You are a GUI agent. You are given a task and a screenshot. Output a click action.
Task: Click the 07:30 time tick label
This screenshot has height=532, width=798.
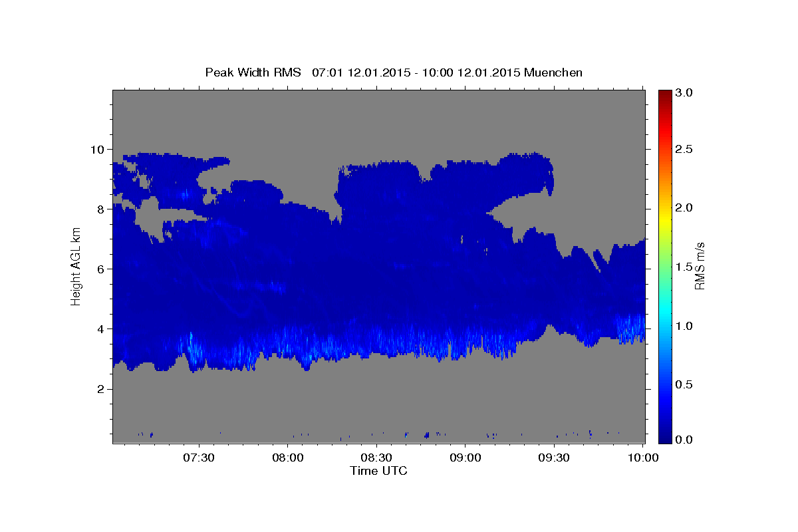[199, 458]
